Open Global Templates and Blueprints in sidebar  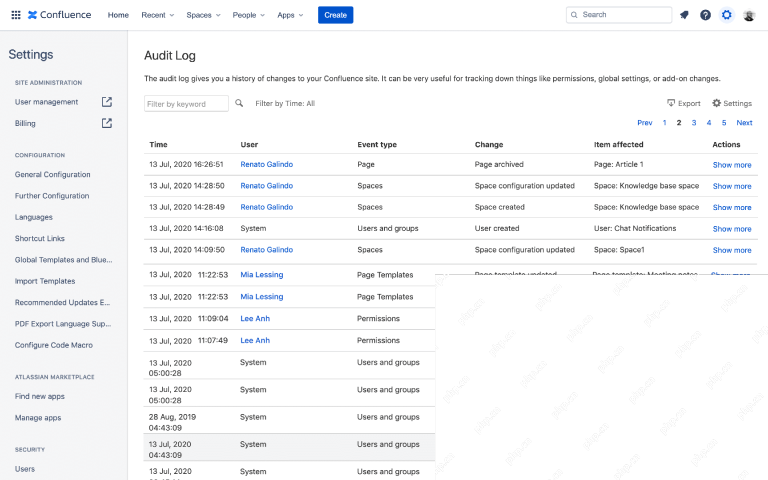point(64,260)
